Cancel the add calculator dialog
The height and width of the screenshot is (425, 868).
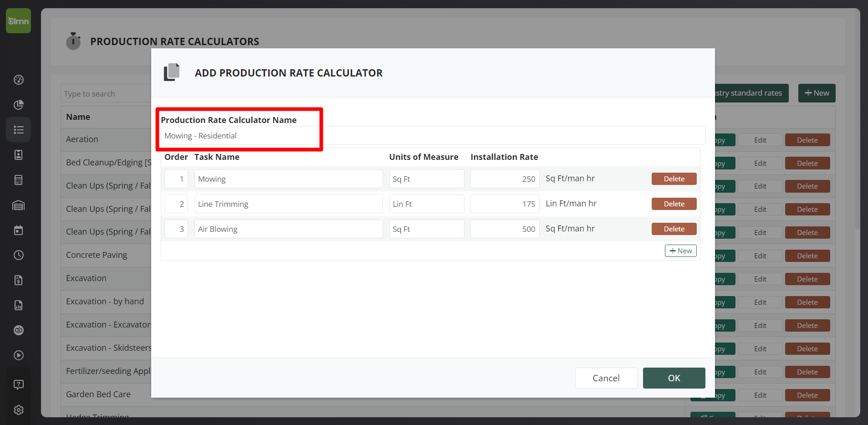click(x=606, y=378)
